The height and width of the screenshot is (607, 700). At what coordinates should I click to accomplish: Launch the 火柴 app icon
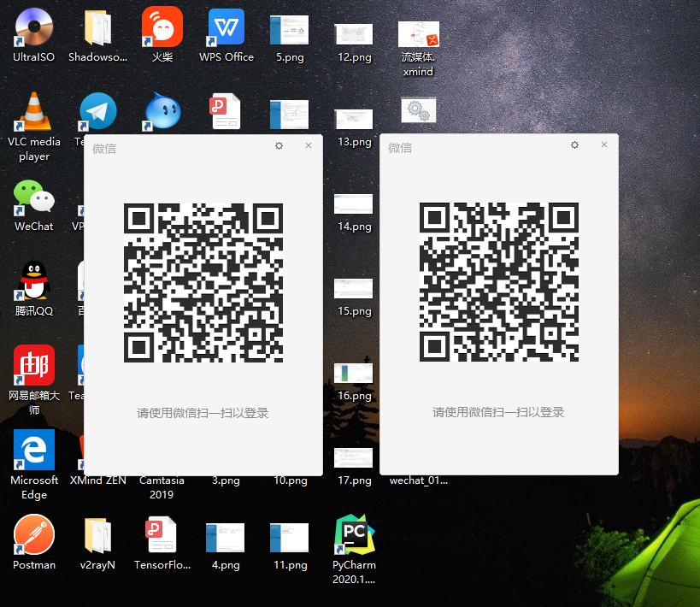(x=162, y=27)
